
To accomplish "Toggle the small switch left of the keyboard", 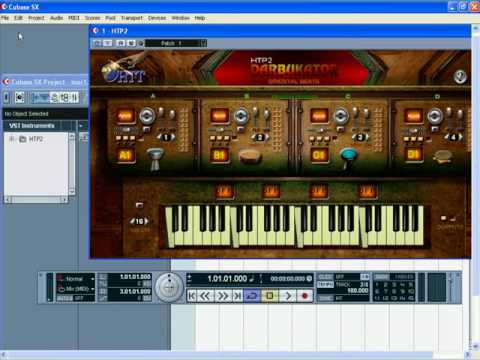I will [139, 205].
